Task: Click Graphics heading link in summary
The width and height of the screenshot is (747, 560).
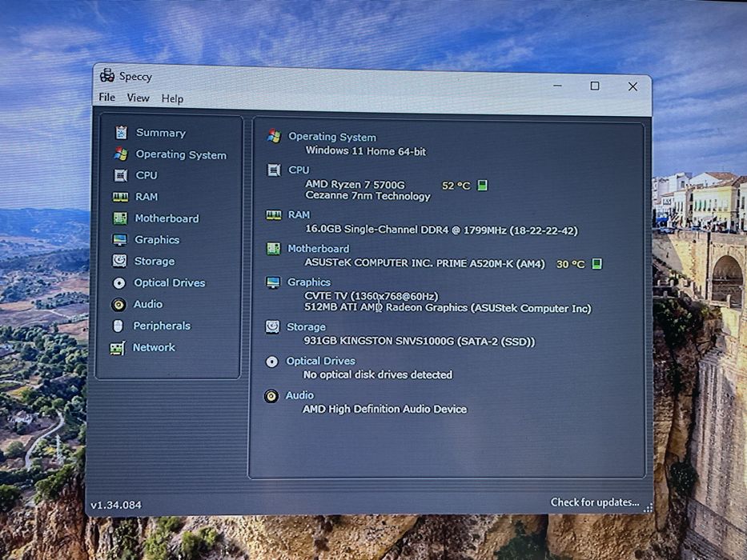Action: point(309,282)
